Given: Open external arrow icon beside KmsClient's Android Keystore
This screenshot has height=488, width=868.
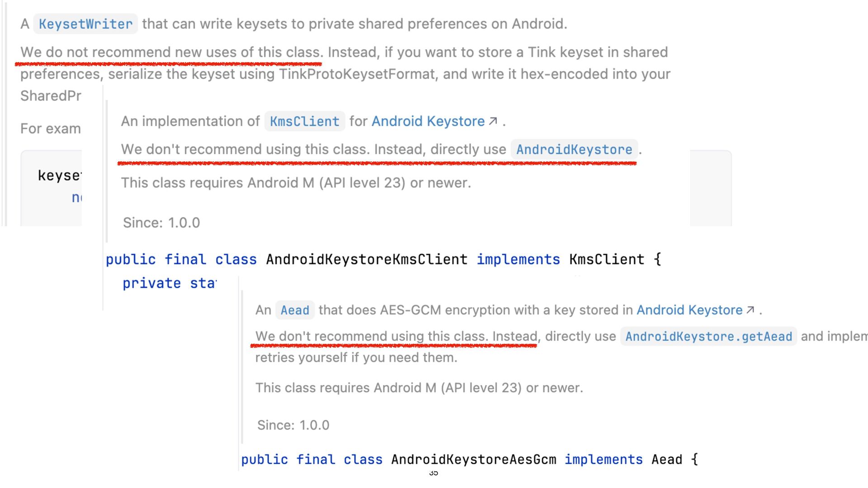Looking at the screenshot, I should [493, 121].
